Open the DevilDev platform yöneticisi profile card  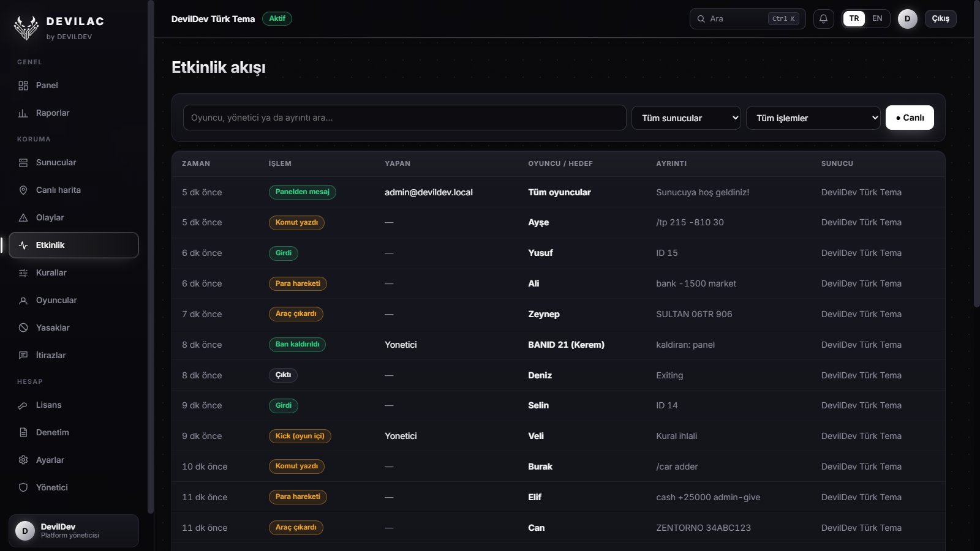click(x=73, y=531)
